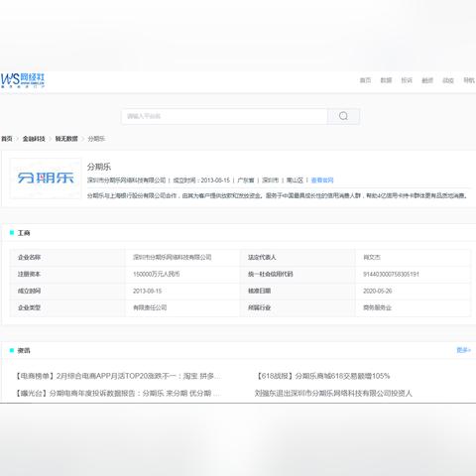Open 导航 in the top navigation
Screen dimensions: 476x476
coord(469,80)
